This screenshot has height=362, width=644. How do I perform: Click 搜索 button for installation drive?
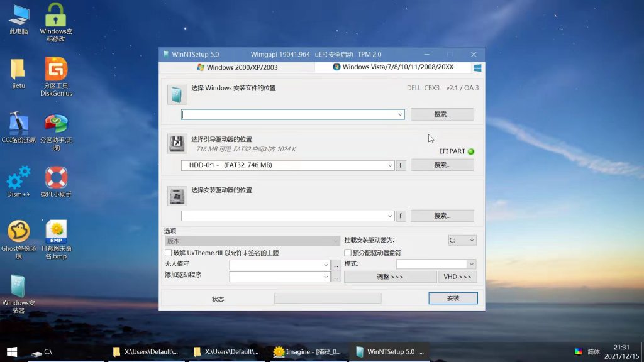click(442, 216)
